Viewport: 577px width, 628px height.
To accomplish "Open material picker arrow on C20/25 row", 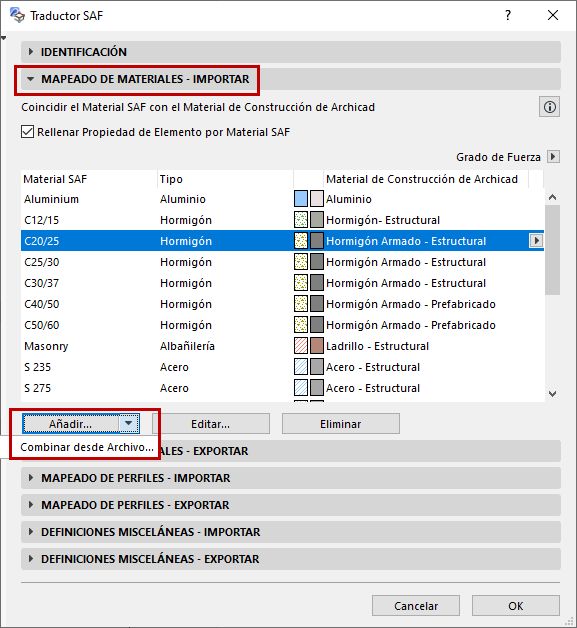I will point(536,240).
